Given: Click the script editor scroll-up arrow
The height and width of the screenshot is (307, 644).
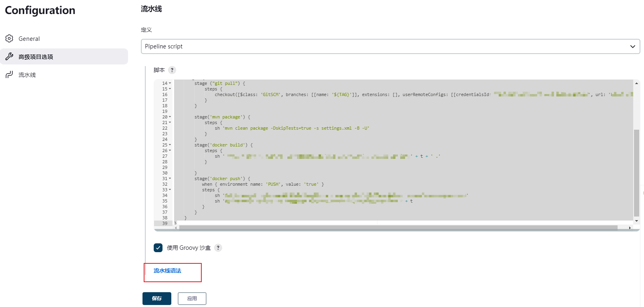Looking at the screenshot, I should coord(636,83).
